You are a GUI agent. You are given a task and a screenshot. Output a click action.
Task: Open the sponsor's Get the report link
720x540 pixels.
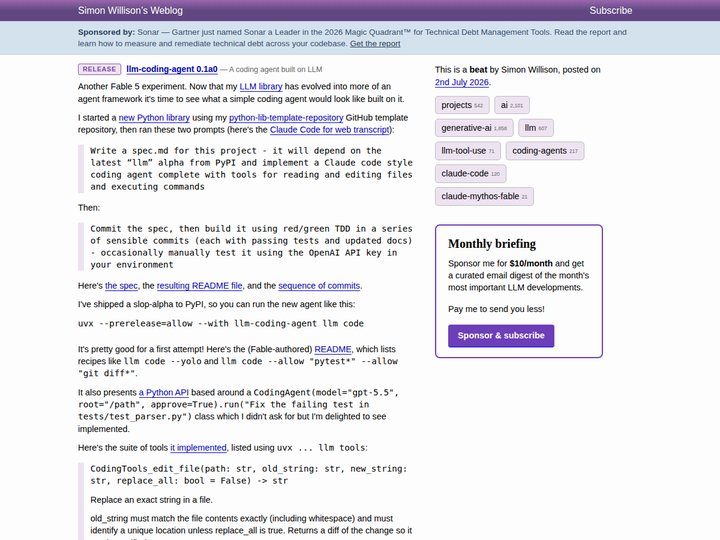click(375, 44)
